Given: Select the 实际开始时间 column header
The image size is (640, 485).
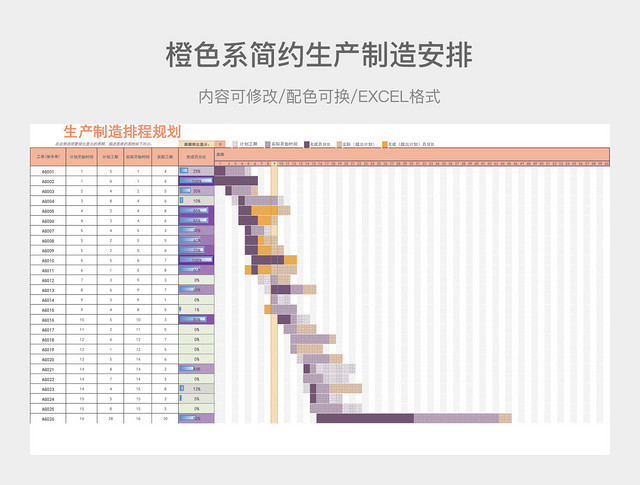Looking at the screenshot, I should 138,157.
